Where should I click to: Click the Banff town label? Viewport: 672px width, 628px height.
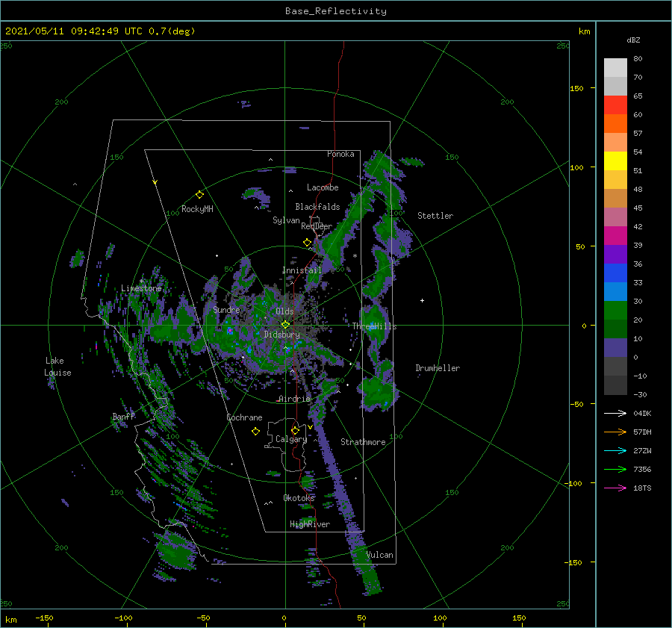(x=123, y=417)
